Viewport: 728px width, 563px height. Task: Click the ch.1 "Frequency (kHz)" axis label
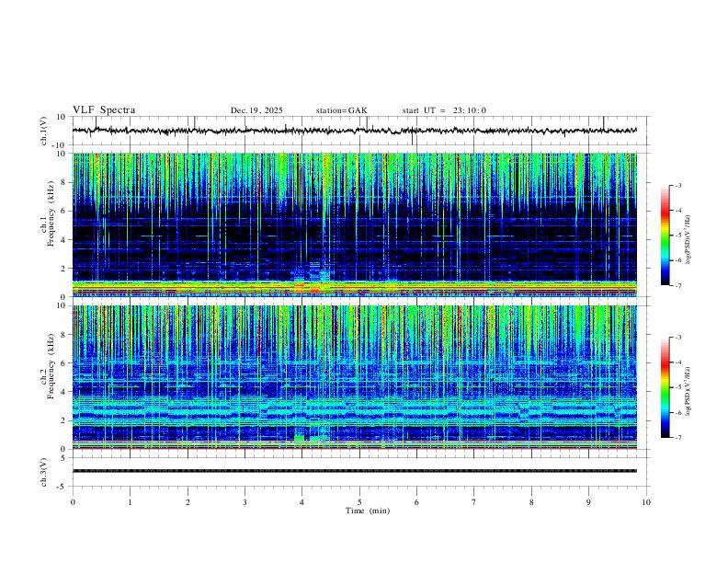pyautogui.click(x=51, y=213)
